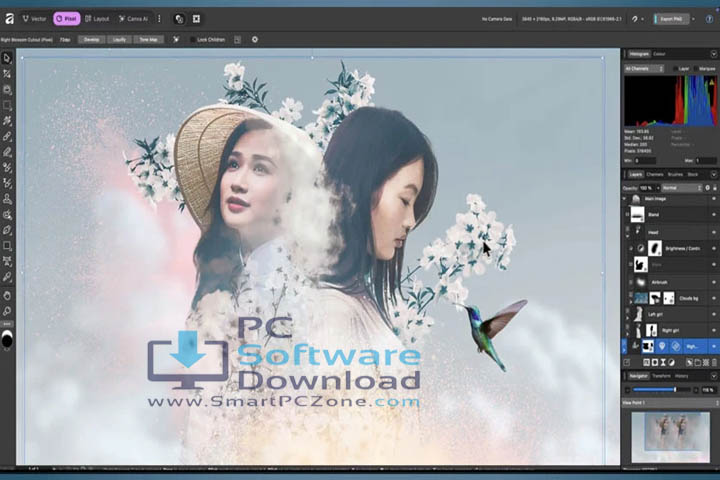Collapse the Main Image group

coord(624,198)
